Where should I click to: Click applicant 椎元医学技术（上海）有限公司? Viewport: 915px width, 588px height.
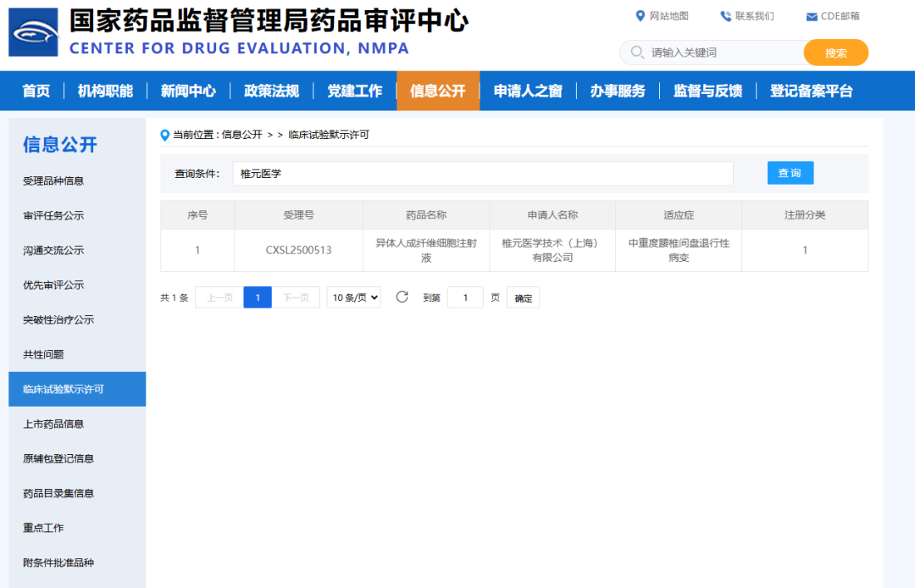pyautogui.click(x=552, y=250)
